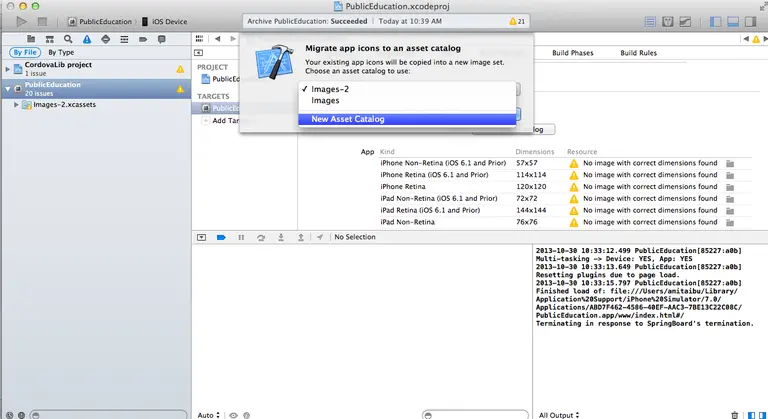Image resolution: width=768 pixels, height=419 pixels.
Task: Toggle the By Type filter
Action: tap(61, 52)
